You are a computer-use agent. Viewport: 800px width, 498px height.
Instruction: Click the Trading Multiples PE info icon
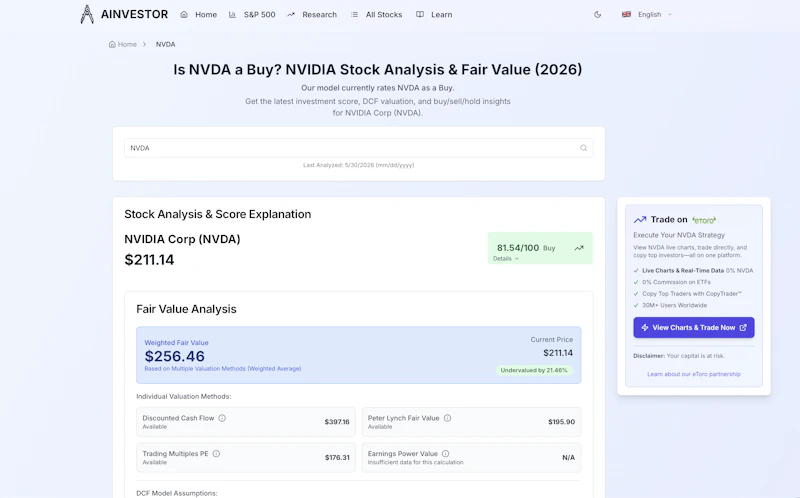click(216, 454)
